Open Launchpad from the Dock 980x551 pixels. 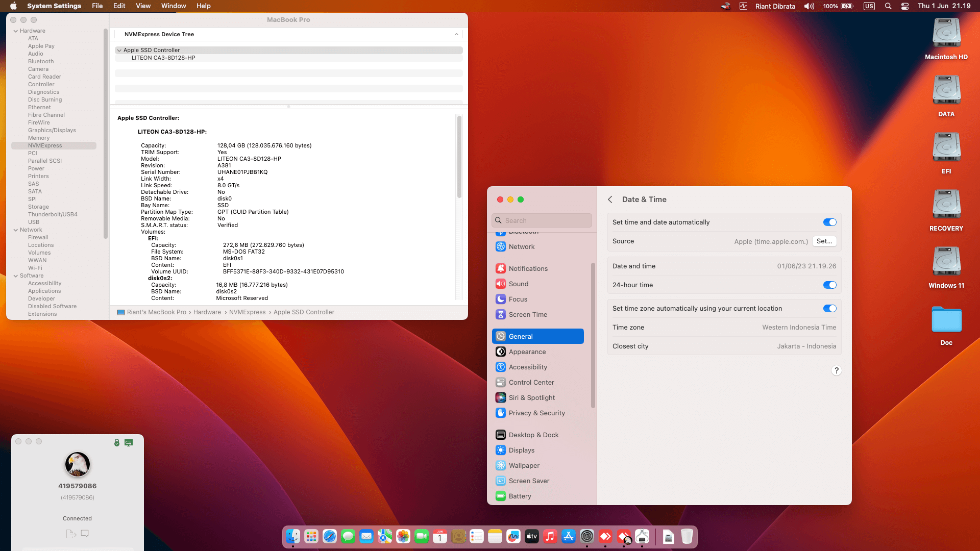coord(311,537)
